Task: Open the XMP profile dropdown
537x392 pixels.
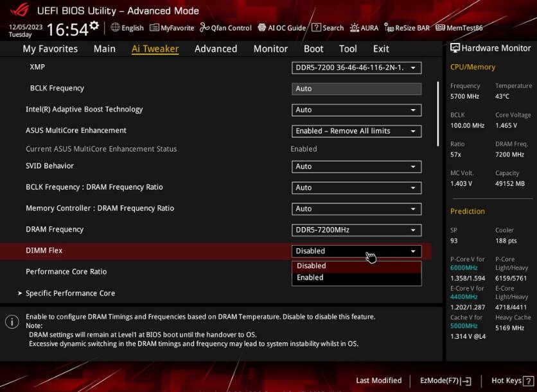Action: 357,68
